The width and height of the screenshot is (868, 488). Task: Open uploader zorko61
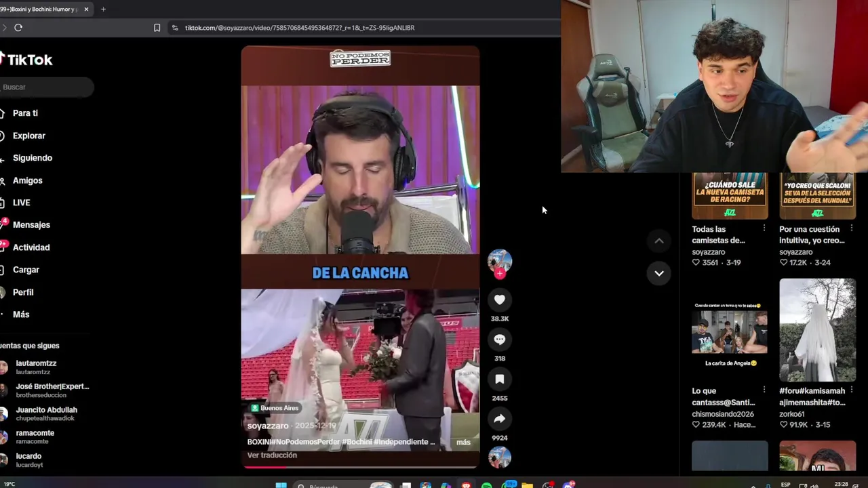pos(791,414)
